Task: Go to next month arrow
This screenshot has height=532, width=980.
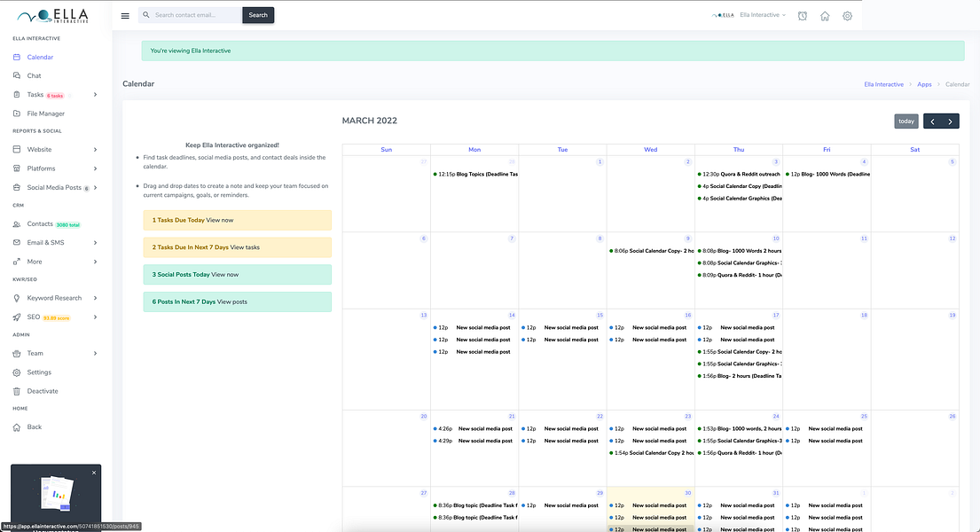Action: [x=950, y=121]
